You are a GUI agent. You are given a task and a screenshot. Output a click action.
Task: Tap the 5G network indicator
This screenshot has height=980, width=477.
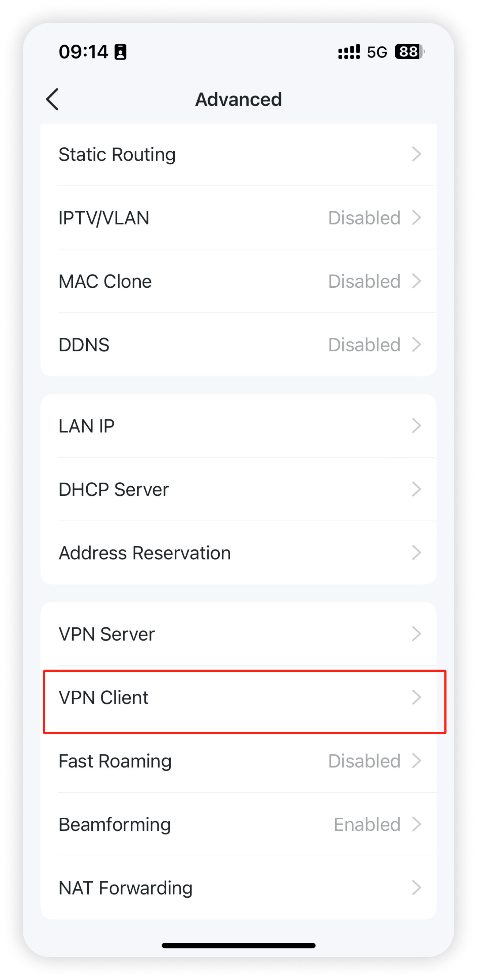click(377, 52)
